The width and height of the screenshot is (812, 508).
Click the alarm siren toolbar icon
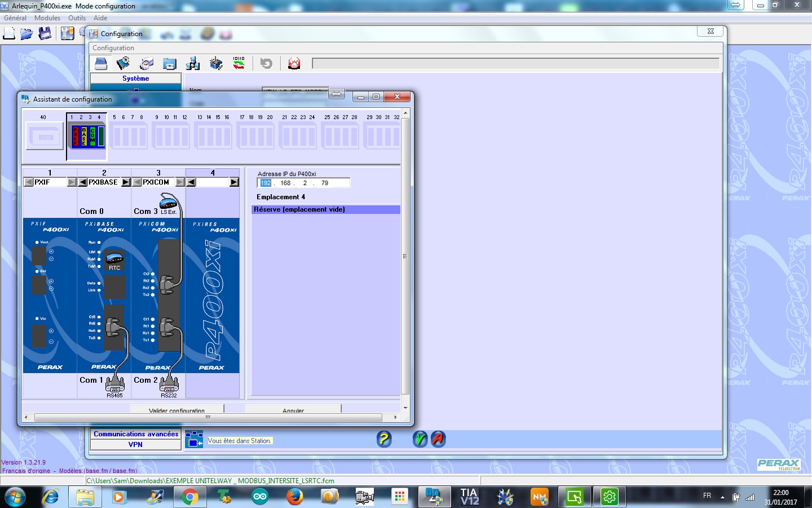click(294, 63)
